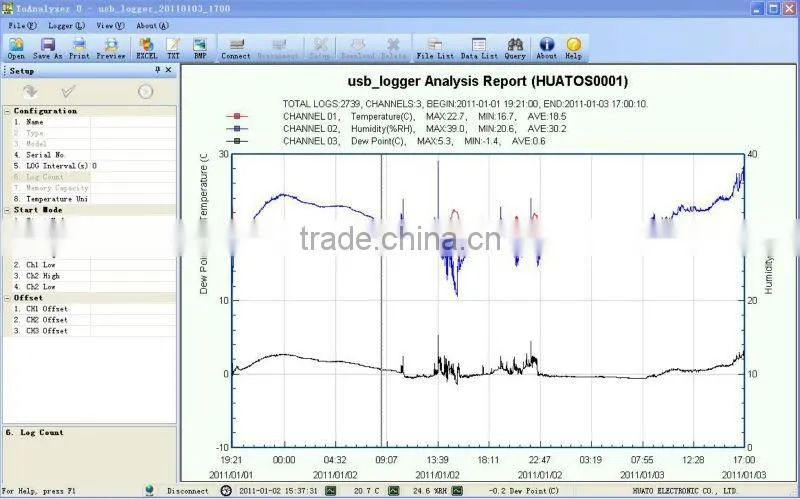This screenshot has width=800, height=499.
Task: Click the grayed Disconnect toolbar icon
Action: pos(278,44)
